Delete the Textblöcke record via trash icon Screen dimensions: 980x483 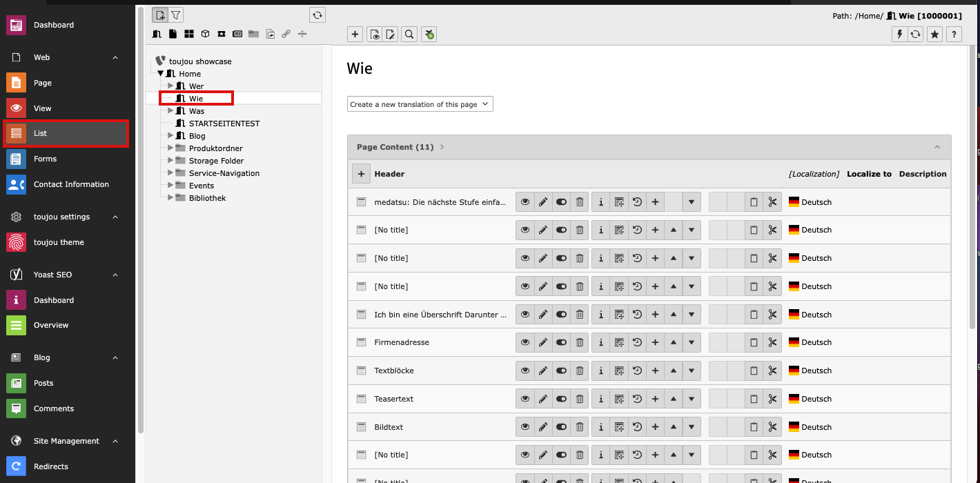click(x=580, y=371)
